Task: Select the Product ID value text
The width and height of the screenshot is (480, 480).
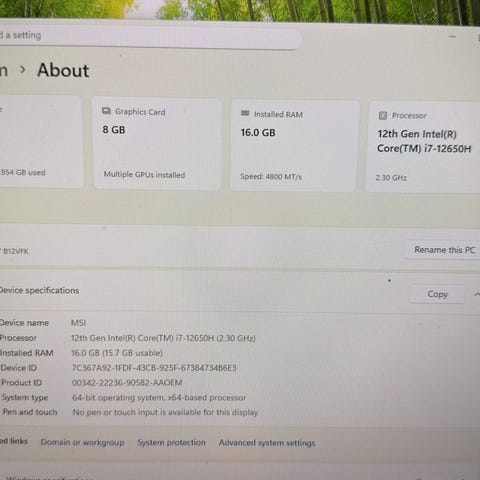Action: tap(127, 382)
